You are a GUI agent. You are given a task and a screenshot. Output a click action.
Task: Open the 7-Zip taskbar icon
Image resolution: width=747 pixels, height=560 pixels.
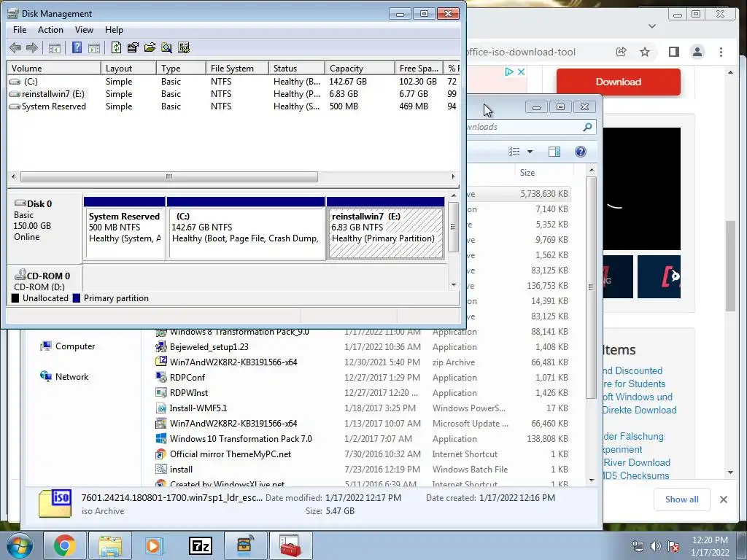[201, 545]
